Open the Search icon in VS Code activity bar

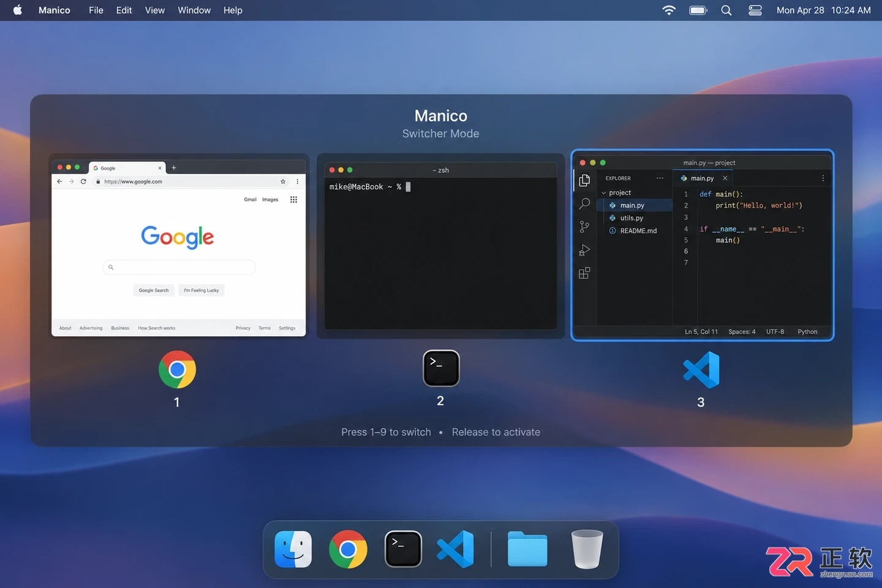pyautogui.click(x=584, y=203)
